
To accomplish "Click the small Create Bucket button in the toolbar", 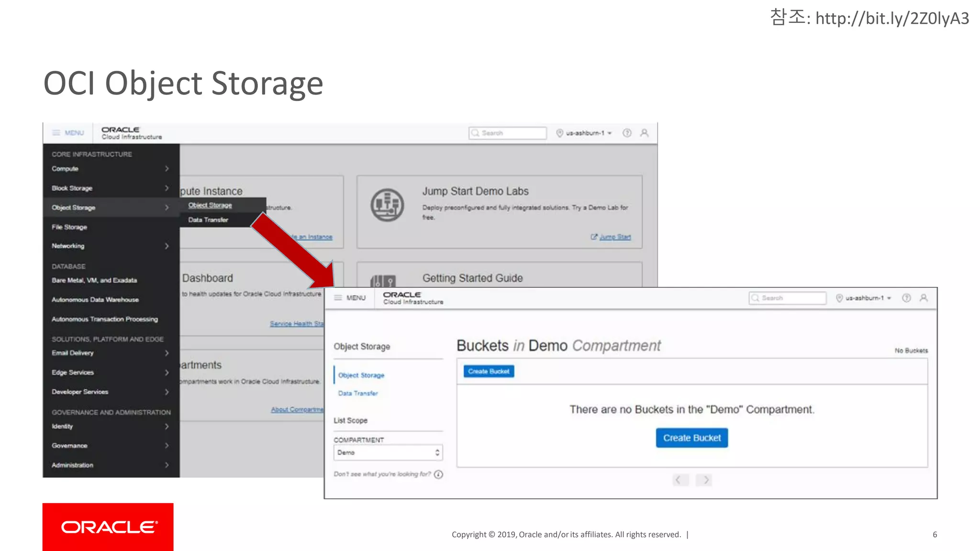I will [489, 371].
